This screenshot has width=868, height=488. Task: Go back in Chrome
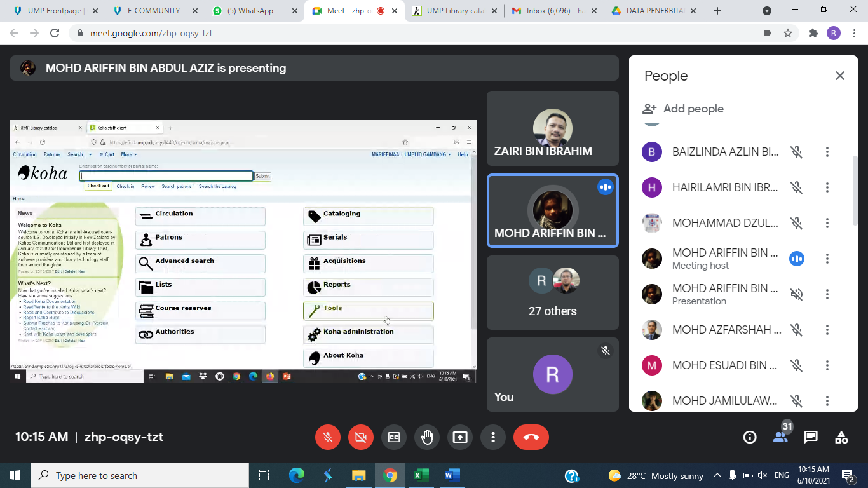tap(14, 33)
